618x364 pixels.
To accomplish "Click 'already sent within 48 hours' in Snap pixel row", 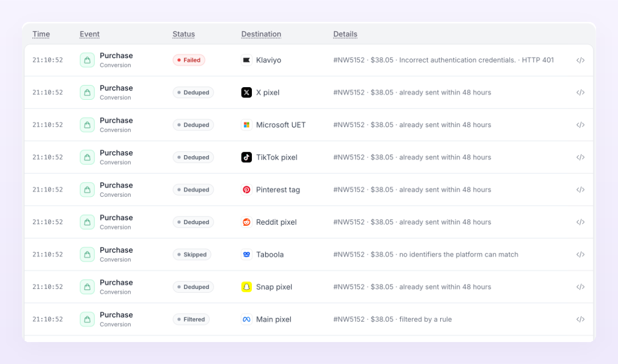I will click(445, 287).
